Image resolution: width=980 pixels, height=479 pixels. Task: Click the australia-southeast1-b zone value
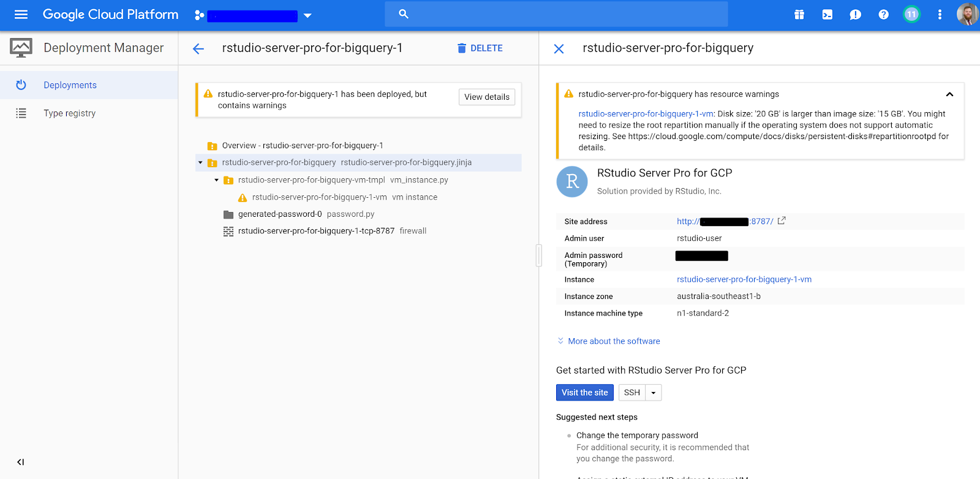tap(718, 296)
